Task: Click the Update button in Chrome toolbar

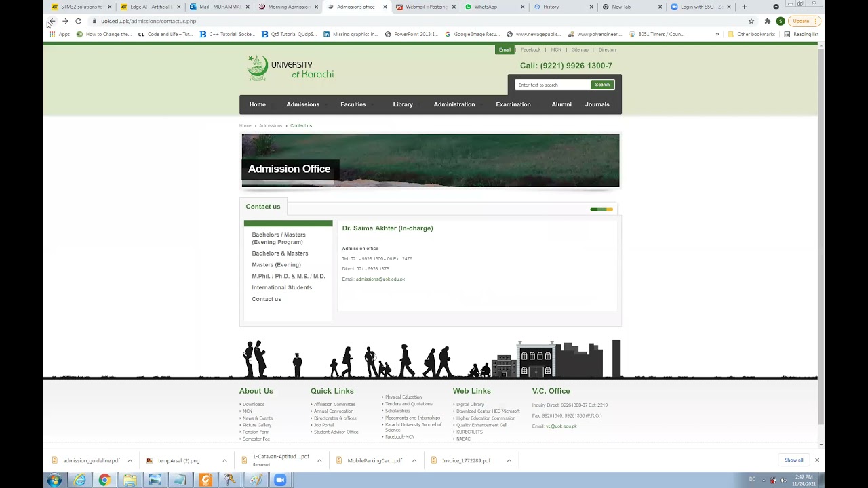Action: [804, 21]
